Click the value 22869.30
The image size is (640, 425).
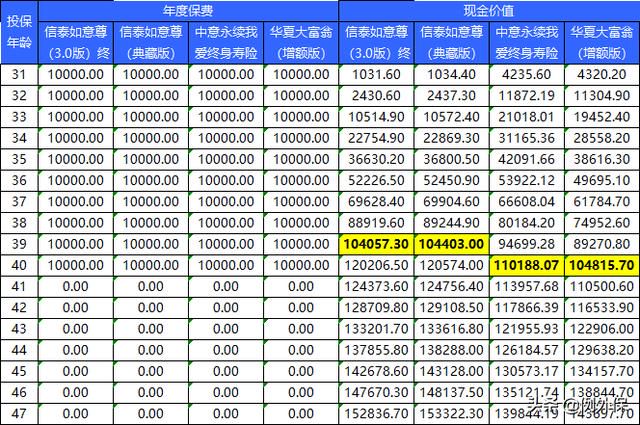451,138
